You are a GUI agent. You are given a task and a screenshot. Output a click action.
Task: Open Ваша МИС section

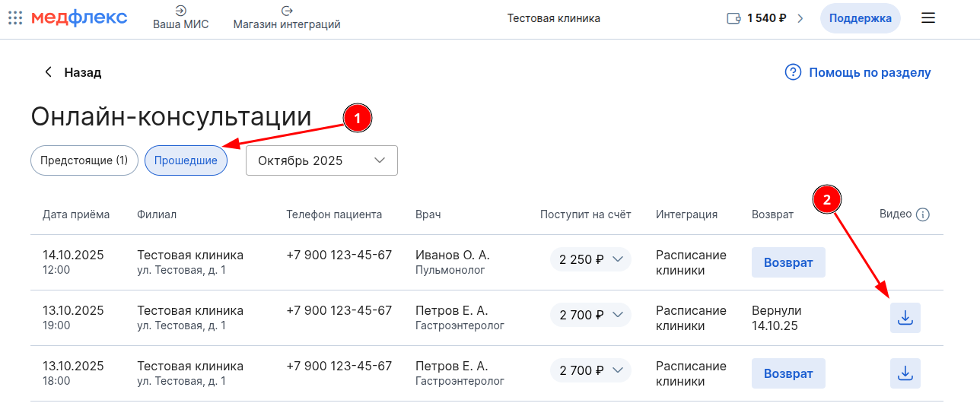pos(180,18)
